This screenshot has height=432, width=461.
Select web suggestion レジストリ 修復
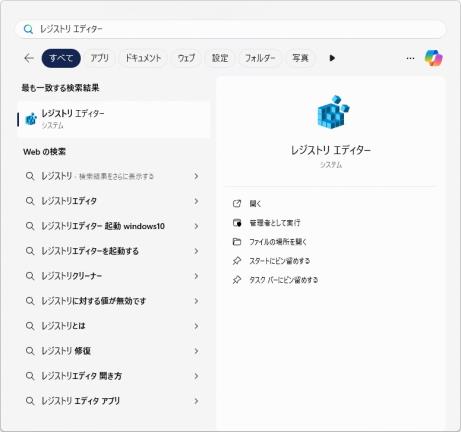click(x=113, y=351)
